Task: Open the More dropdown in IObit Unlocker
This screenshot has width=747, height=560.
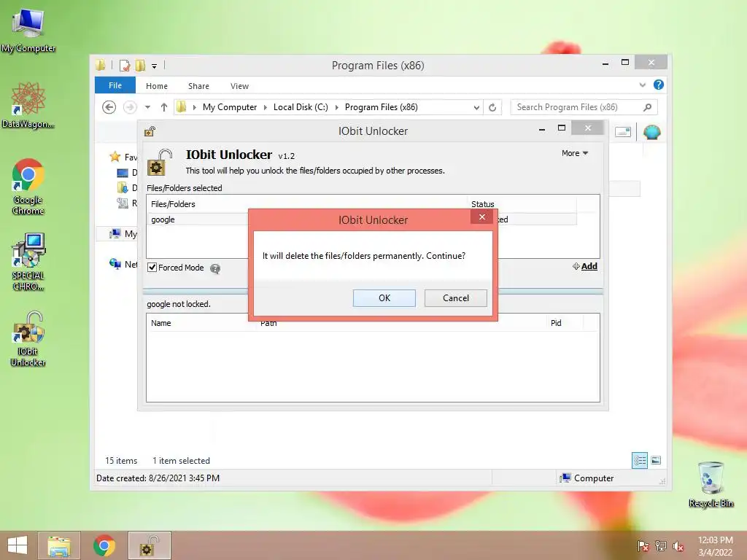Action: pos(575,153)
